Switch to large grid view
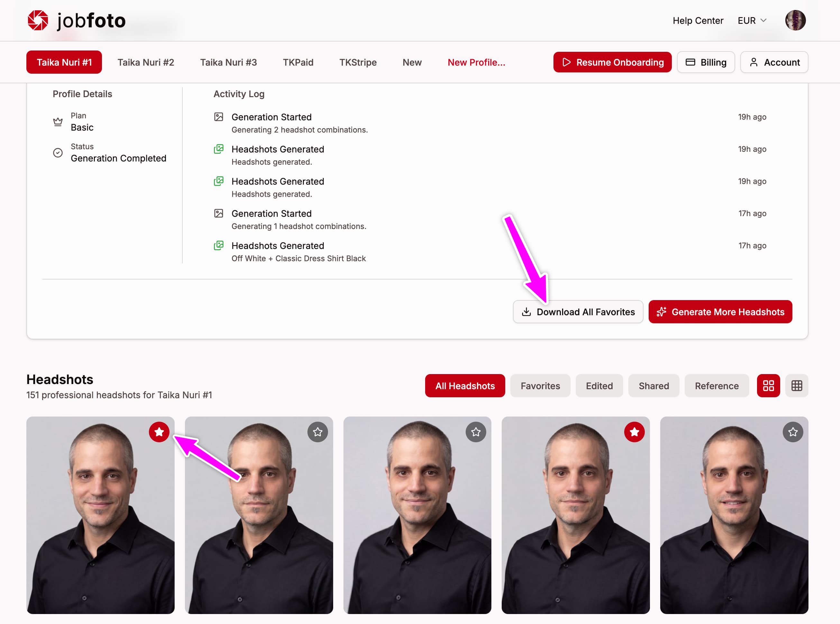 (768, 386)
